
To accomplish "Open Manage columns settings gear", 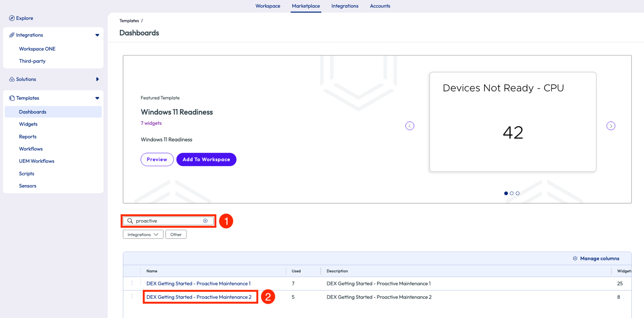I will [575, 258].
